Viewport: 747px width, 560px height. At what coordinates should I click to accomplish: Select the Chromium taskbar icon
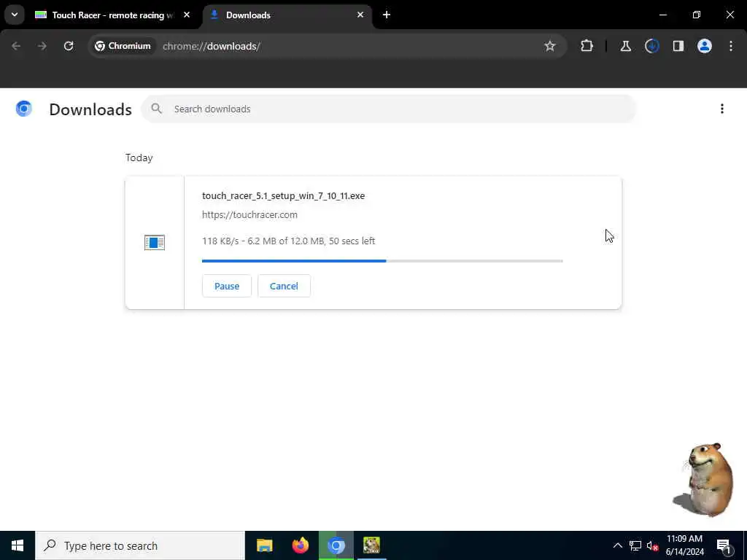coord(336,545)
